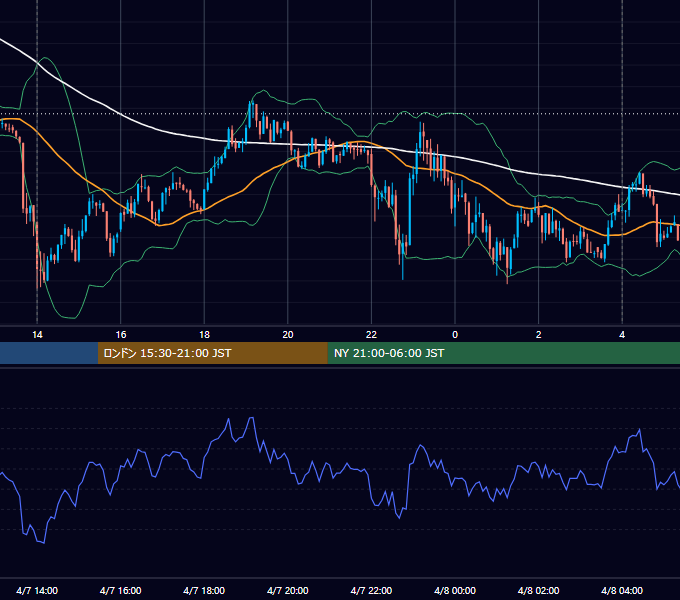This screenshot has width=680, height=600.
Task: Click the 20 hour label on price chart axis
Action: [288, 335]
